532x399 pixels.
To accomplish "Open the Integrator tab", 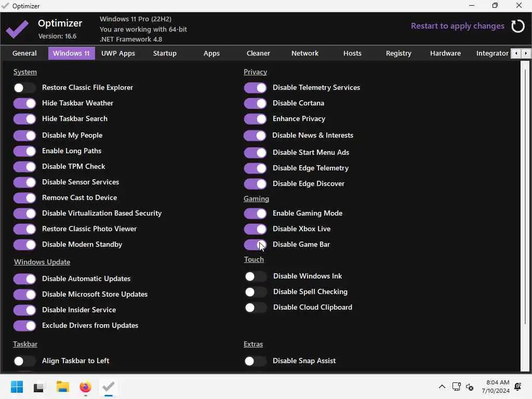I will tap(493, 54).
